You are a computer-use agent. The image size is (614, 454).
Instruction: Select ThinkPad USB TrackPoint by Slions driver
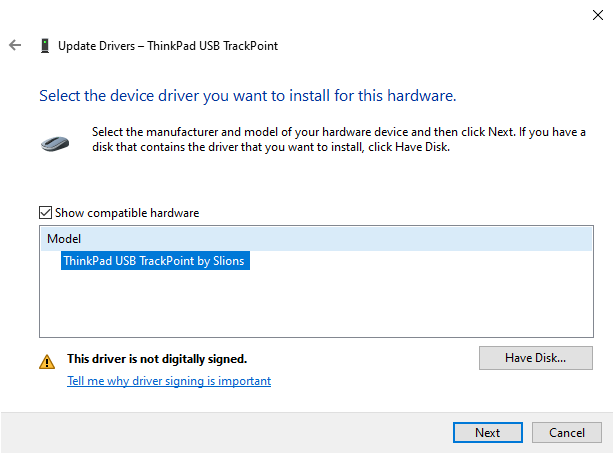(x=155, y=261)
